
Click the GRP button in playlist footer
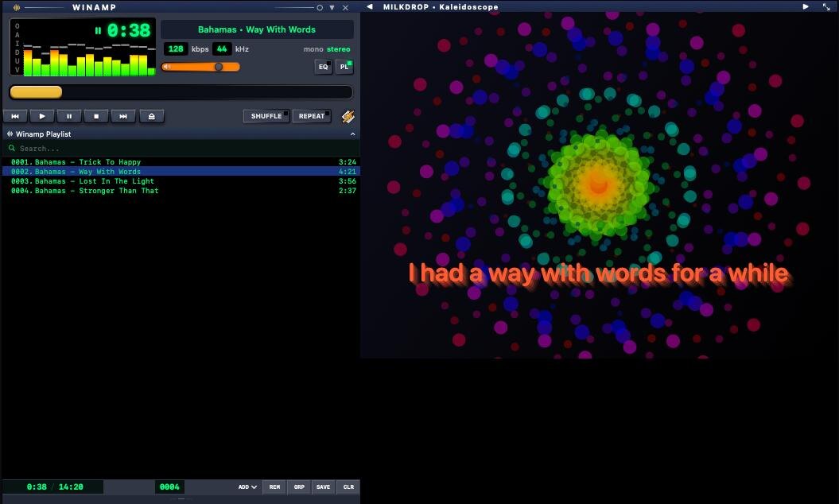[x=299, y=487]
